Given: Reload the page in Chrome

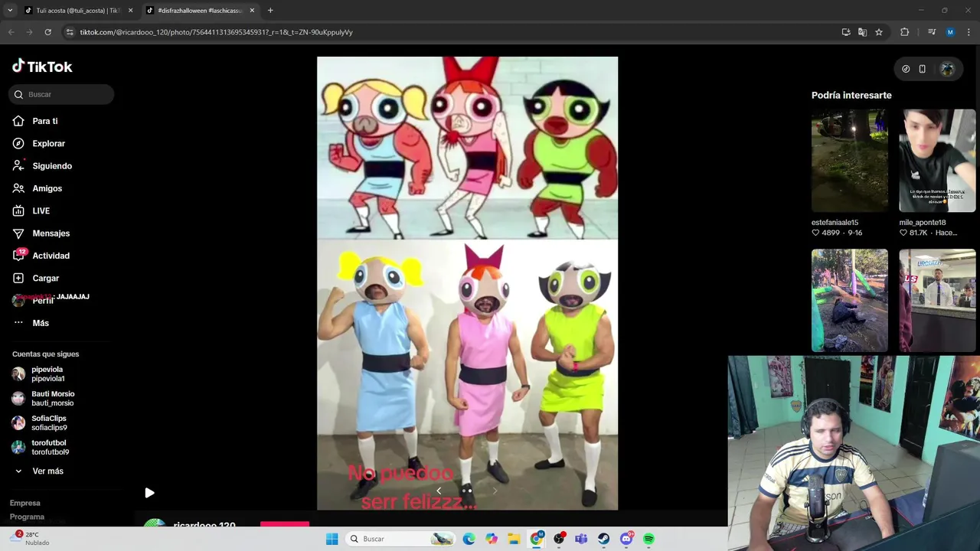Looking at the screenshot, I should click(47, 32).
